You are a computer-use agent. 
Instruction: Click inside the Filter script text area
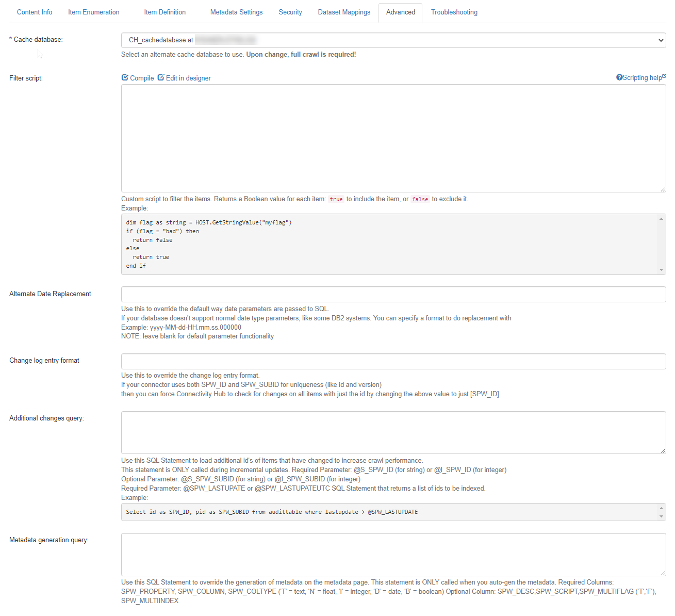point(393,138)
